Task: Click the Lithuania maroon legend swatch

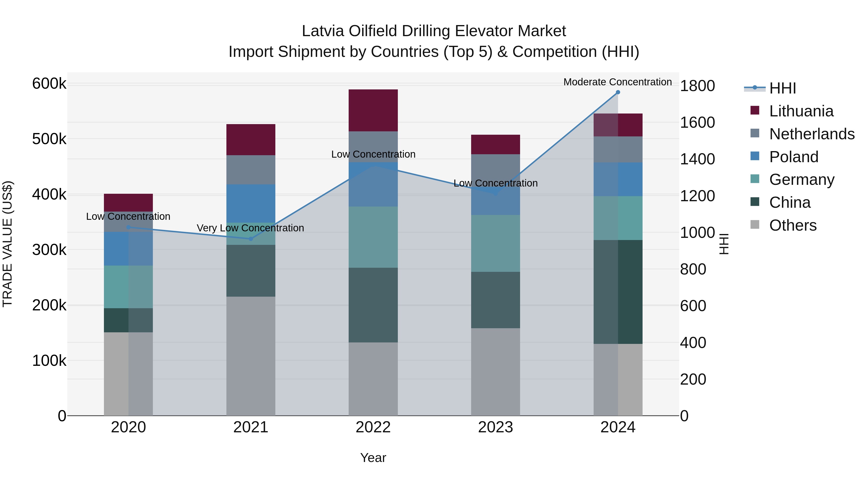Action: tap(755, 110)
